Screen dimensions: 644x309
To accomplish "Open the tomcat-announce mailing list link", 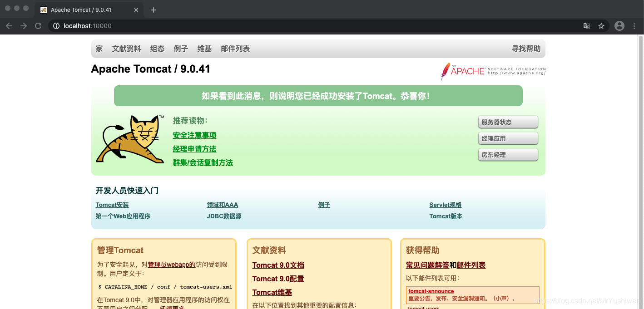I will [x=431, y=291].
